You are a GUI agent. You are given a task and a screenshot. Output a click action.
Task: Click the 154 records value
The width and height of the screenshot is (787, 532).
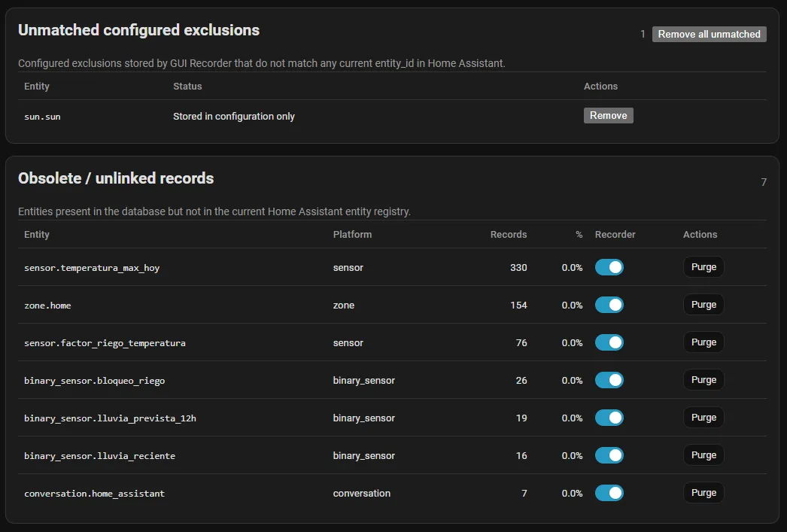coord(518,306)
